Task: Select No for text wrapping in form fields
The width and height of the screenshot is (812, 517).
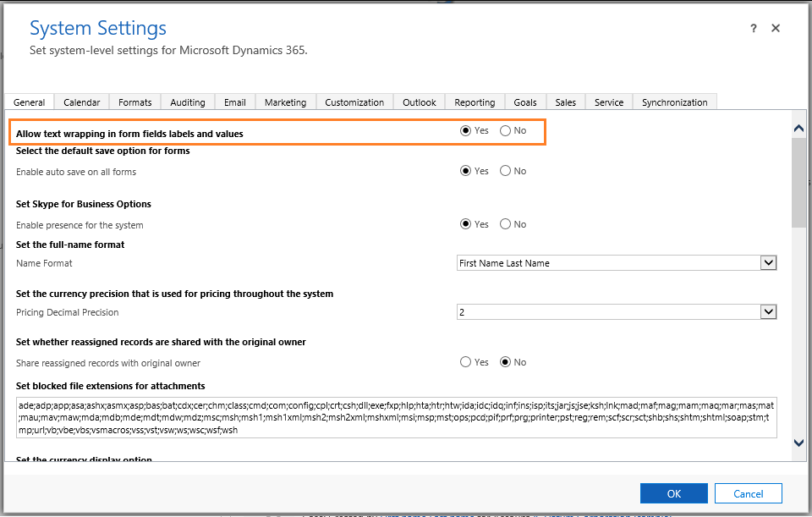Action: tap(506, 131)
